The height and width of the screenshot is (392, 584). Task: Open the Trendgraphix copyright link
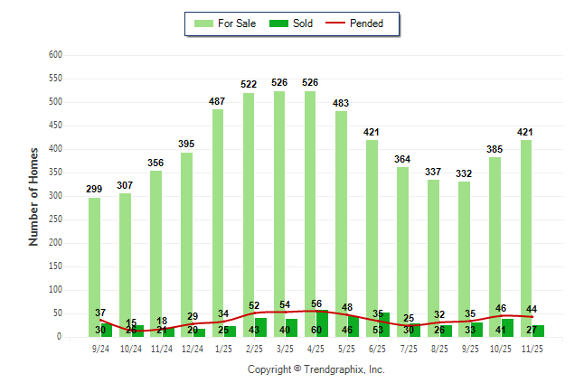coord(316,369)
